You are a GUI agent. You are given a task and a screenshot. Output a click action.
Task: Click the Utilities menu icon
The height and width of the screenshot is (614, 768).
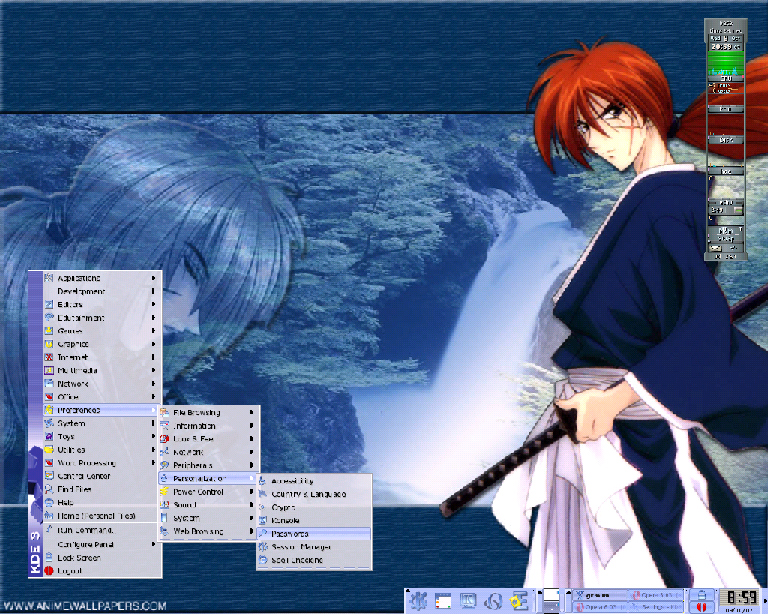49,449
